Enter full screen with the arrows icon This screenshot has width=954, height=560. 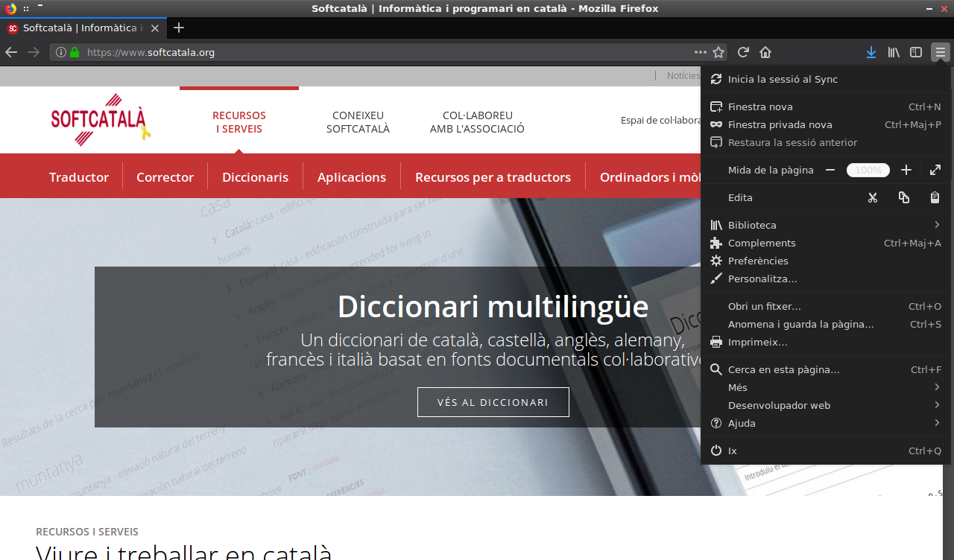935,170
